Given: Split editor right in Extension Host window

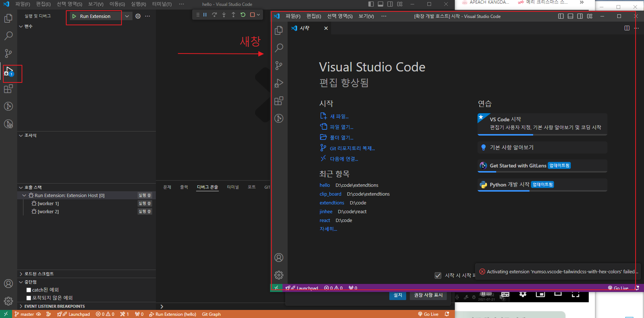Looking at the screenshot, I should point(627,28).
